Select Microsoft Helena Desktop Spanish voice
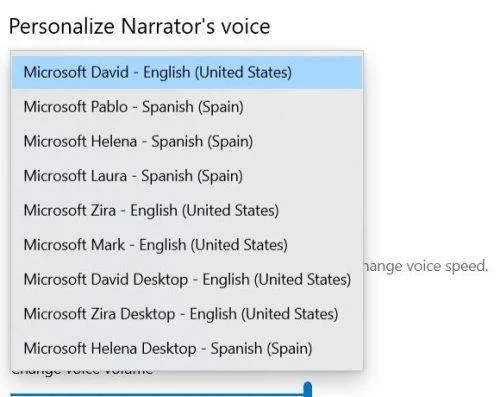500x397 pixels. 187,349
